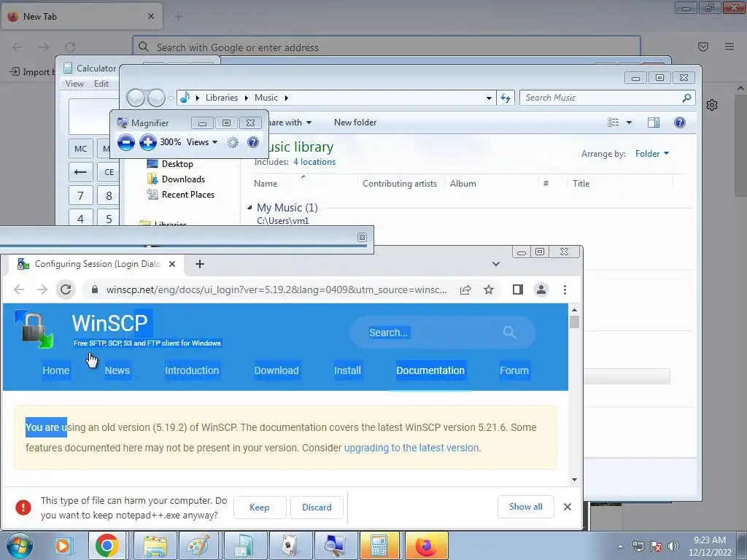Open Calculator View menu

click(74, 83)
